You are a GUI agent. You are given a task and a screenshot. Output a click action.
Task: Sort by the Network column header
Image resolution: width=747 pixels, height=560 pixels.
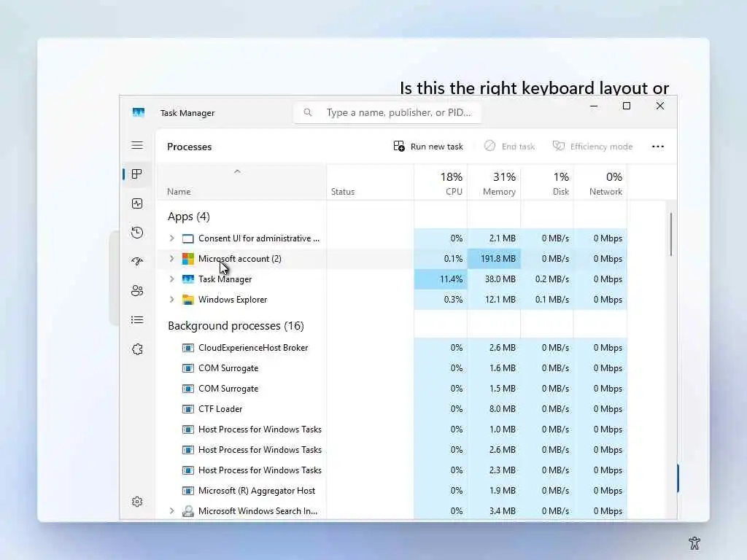click(600, 182)
